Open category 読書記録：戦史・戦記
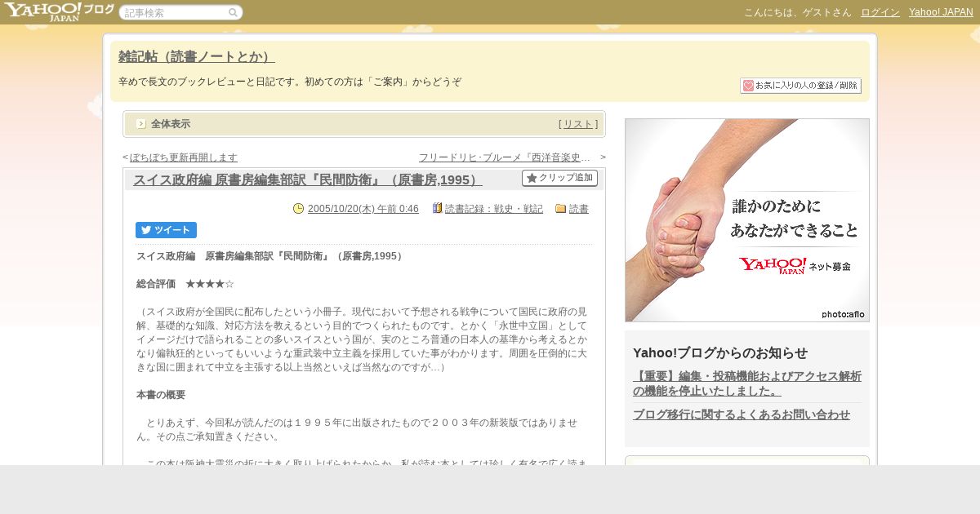The width and height of the screenshot is (980, 514). [x=494, y=209]
